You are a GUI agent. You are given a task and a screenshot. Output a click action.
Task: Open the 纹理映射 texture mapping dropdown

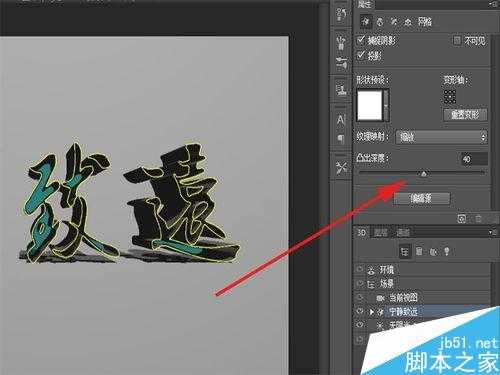pos(442,137)
